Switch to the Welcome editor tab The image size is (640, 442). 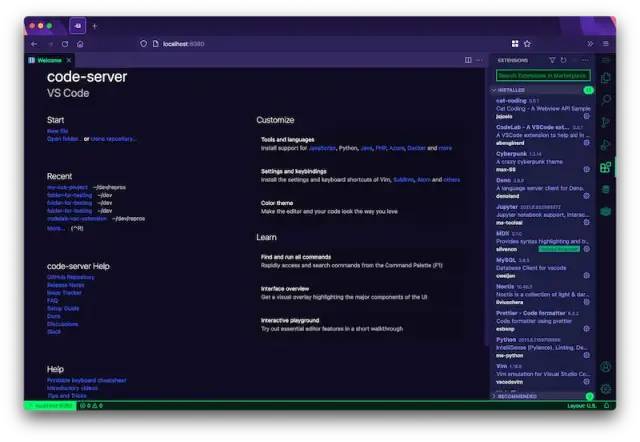[49, 60]
